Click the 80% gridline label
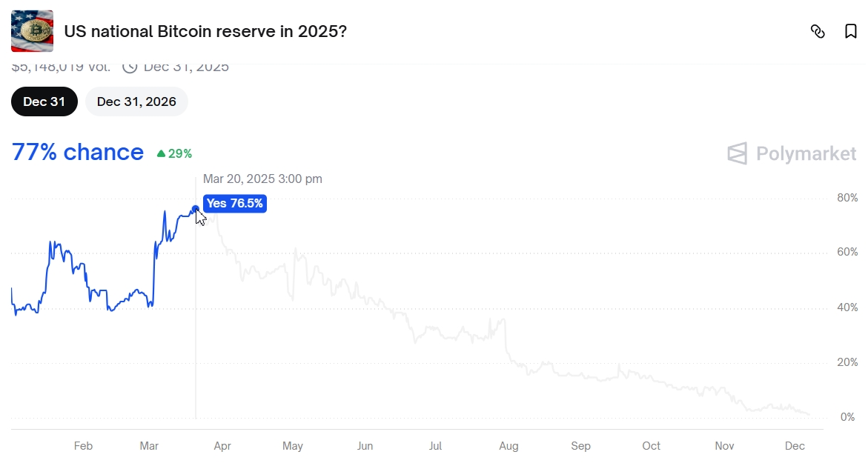868x466 pixels. pyautogui.click(x=849, y=198)
